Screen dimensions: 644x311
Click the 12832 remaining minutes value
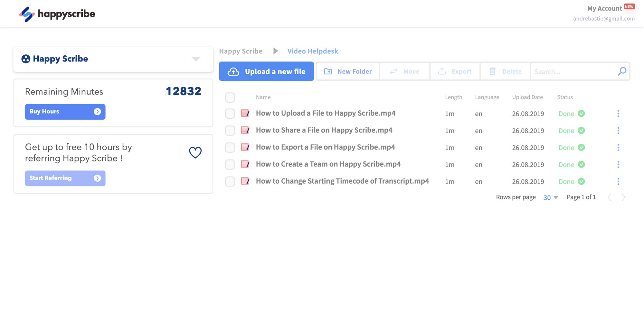pyautogui.click(x=184, y=91)
